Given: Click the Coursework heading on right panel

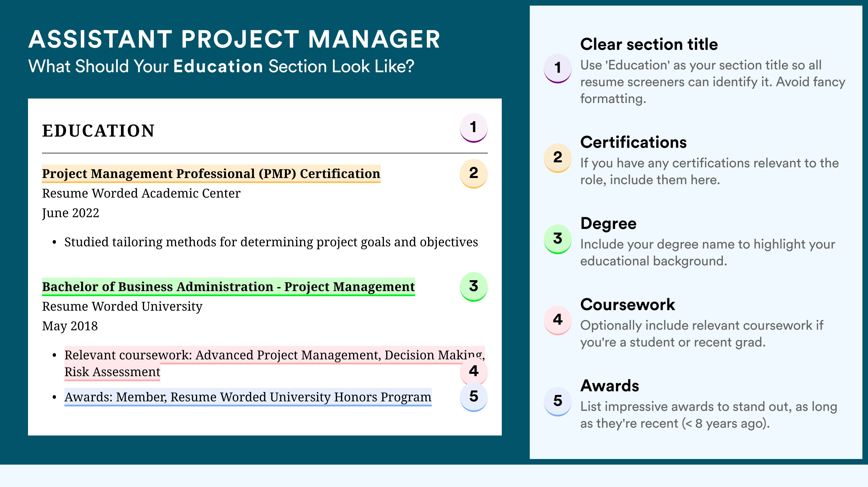Looking at the screenshot, I should [x=627, y=305].
